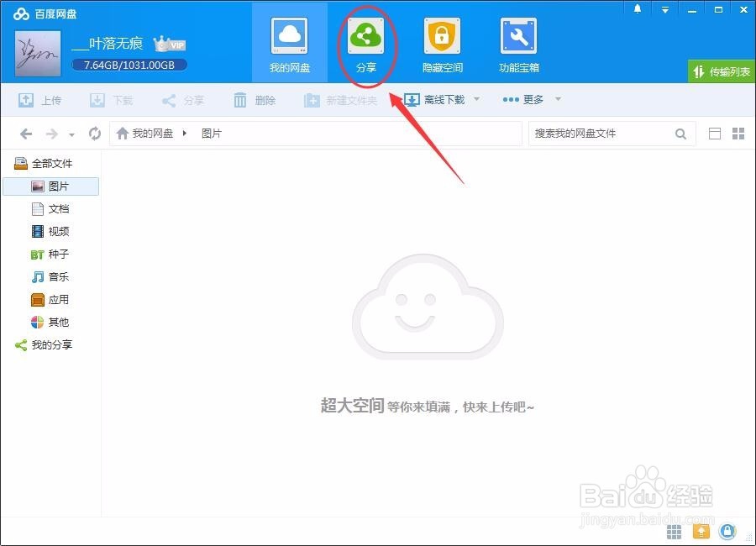Screen dimensions: 756x546
Task: Open the 功能宝箱 toolbox
Action: coord(518,44)
